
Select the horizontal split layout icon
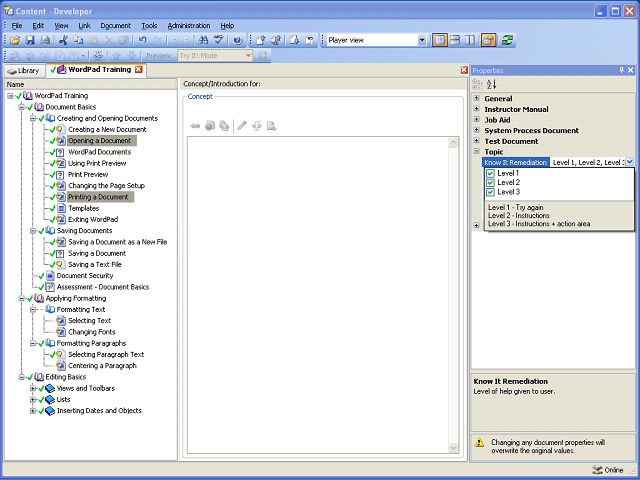[455, 40]
